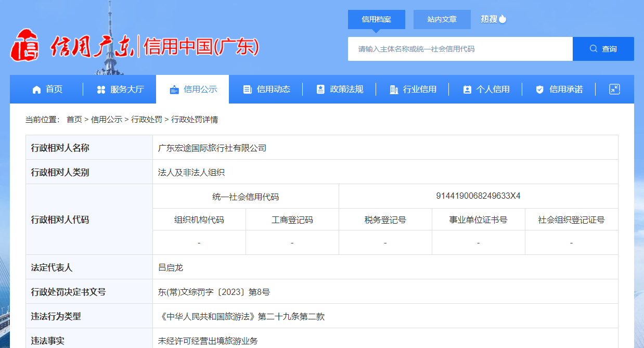644x348 pixels.
Task: Click the search box for 主体名称
Action: pos(460,49)
